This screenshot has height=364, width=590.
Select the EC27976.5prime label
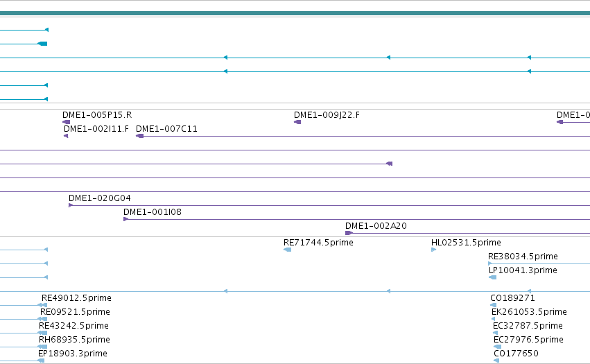pyautogui.click(x=529, y=340)
